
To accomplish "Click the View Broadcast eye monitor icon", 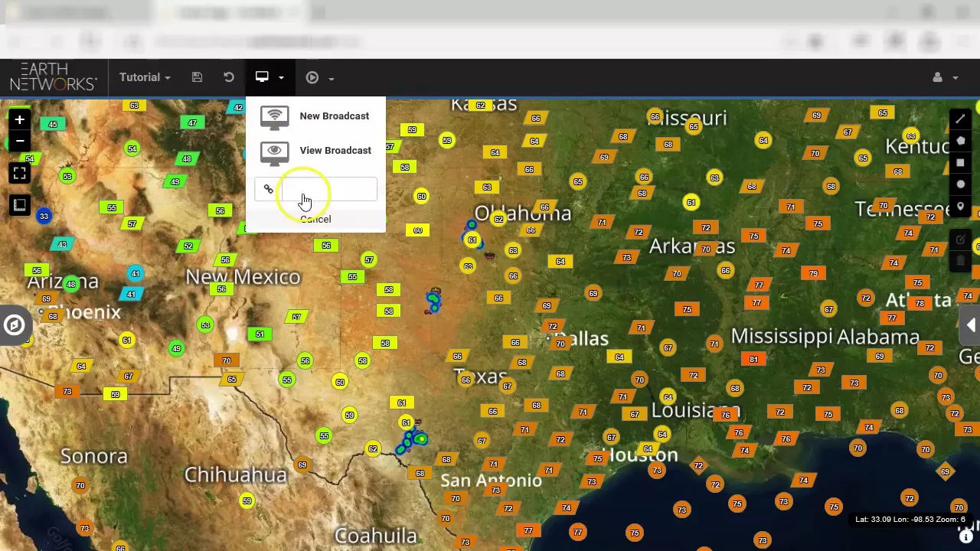I will coord(274,152).
